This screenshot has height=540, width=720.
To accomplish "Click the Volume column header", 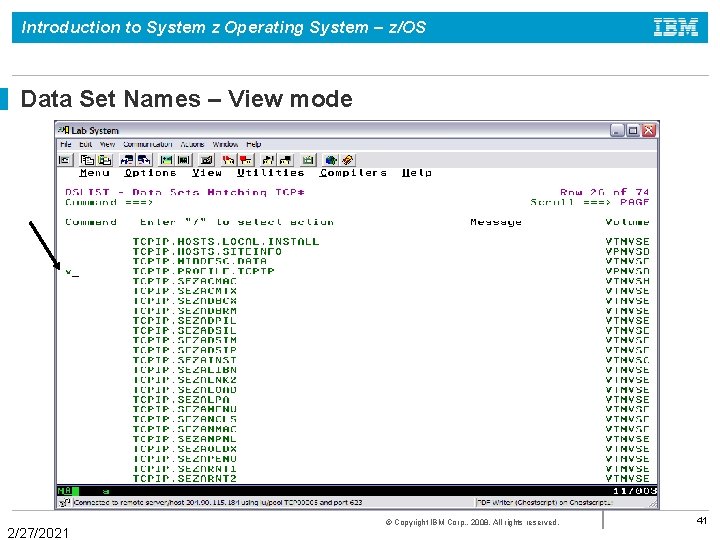I will tap(627, 222).
